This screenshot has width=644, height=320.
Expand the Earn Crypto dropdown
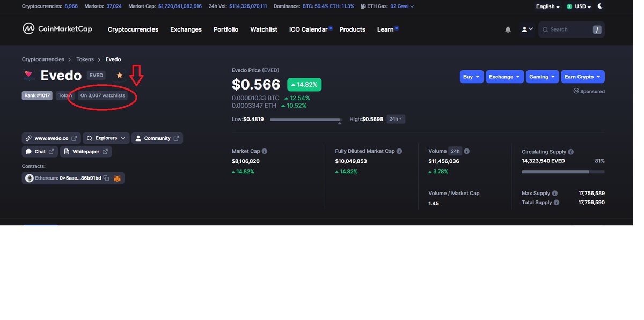(x=583, y=77)
